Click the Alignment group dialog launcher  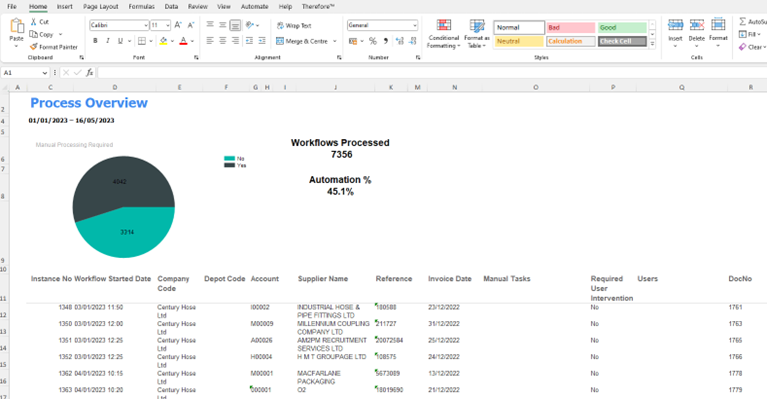coord(339,57)
